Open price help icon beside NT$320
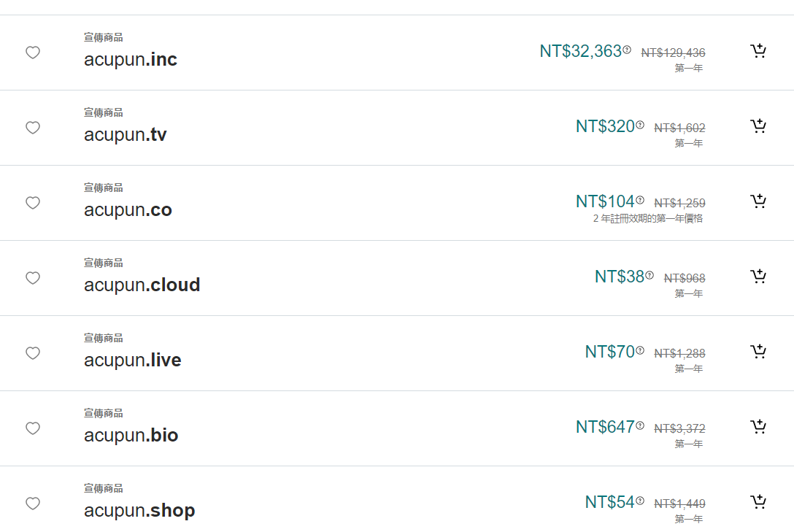The height and width of the screenshot is (532, 794). coord(640,125)
